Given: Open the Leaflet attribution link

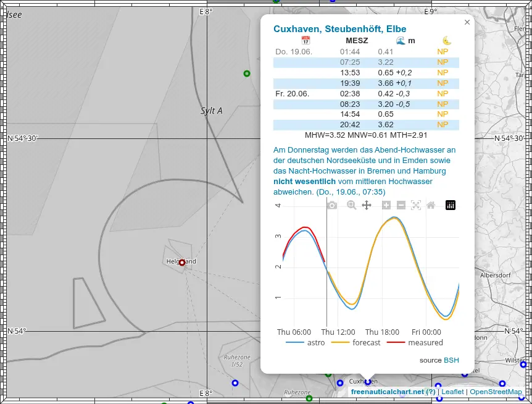Looking at the screenshot, I should pos(452,391).
